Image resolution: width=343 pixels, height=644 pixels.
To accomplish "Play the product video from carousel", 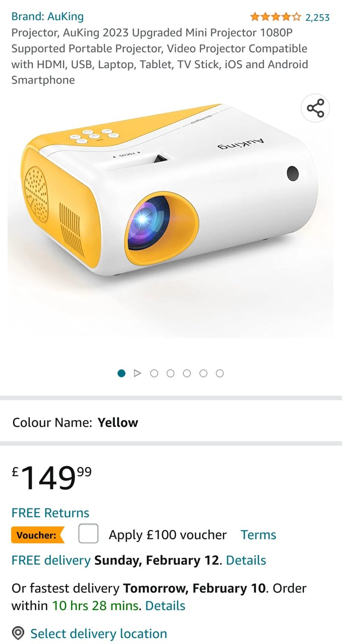I will 137,373.
